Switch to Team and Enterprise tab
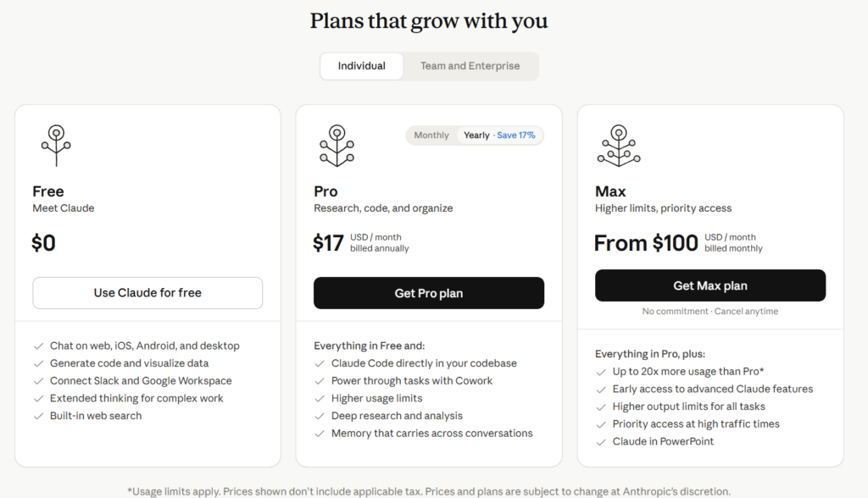868x498 pixels. click(x=470, y=66)
